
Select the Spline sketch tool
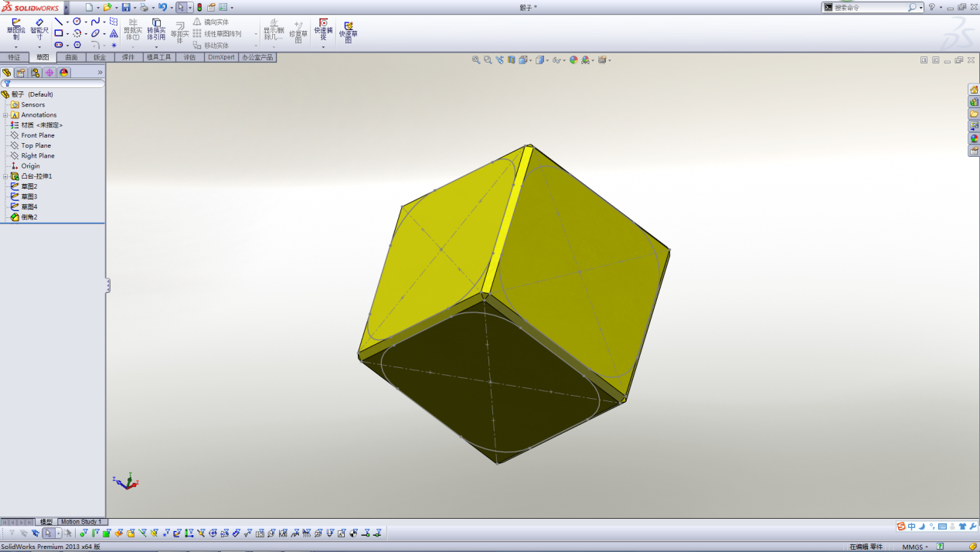tap(95, 22)
